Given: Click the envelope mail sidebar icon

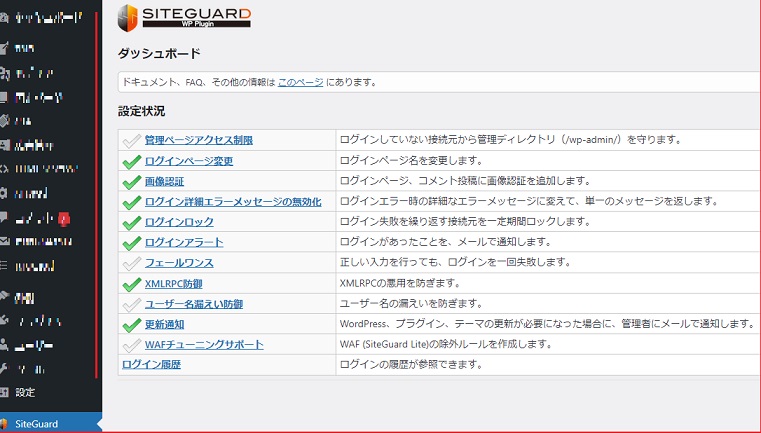Looking at the screenshot, I should 4,241.
